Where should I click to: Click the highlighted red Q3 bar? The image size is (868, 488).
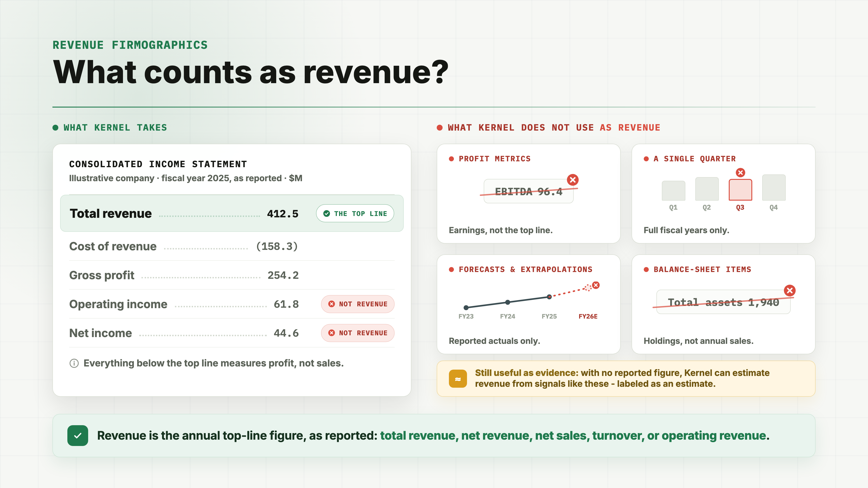(x=740, y=190)
